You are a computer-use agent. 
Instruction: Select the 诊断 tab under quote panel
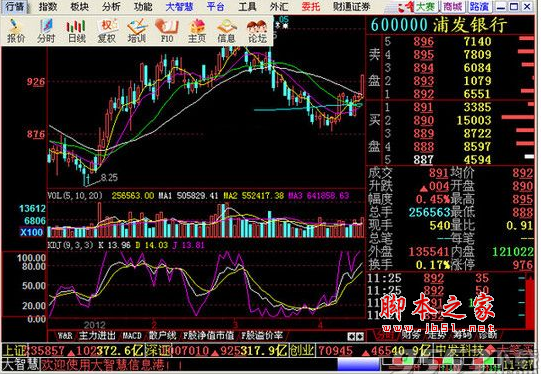(488, 335)
